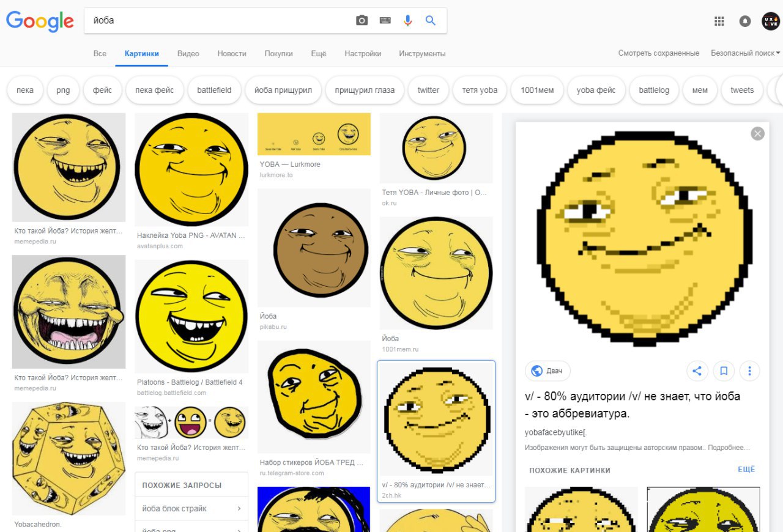
Task: Open troll face comparison memepedia thumbnail
Action: [191, 423]
